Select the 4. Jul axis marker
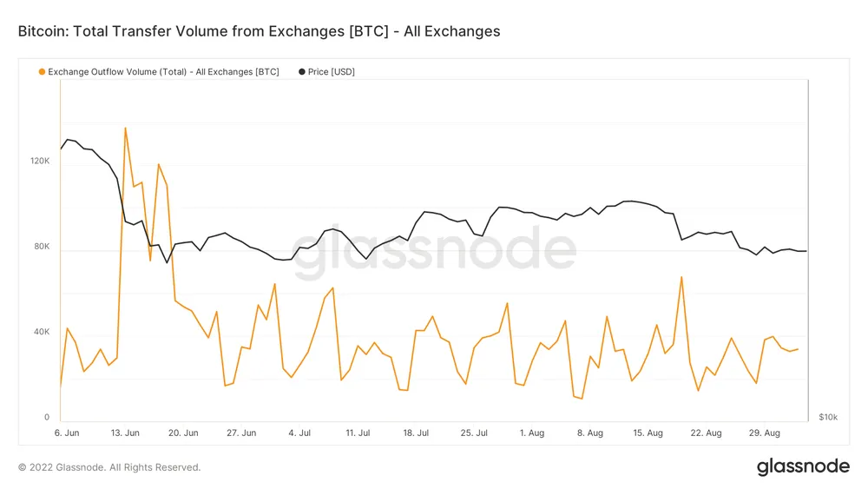 (x=299, y=433)
